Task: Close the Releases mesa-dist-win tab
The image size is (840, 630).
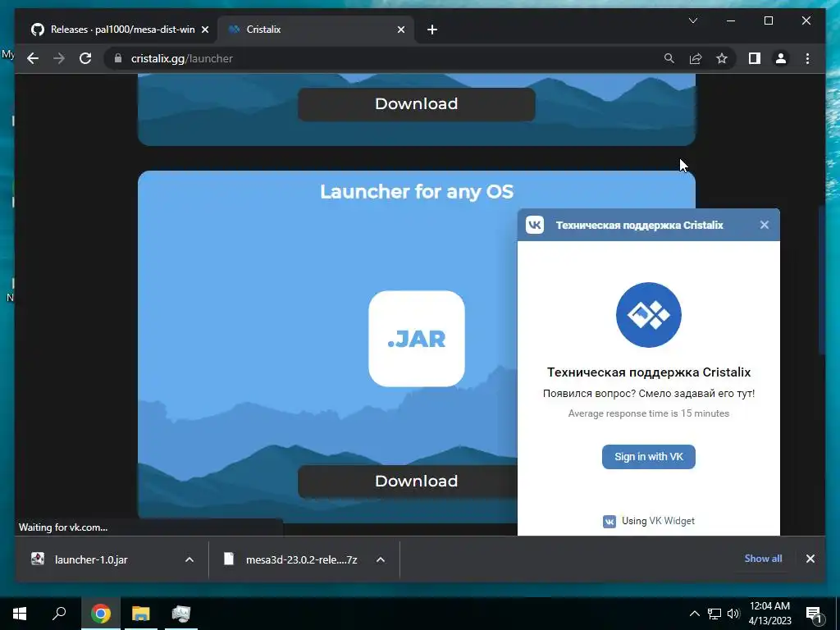Action: pos(204,30)
